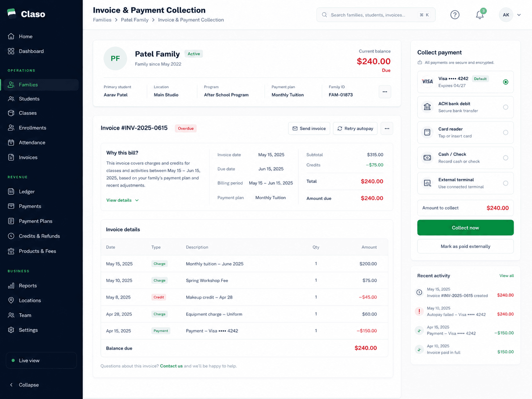Click the Team people icon
The width and height of the screenshot is (532, 399).
click(11, 315)
